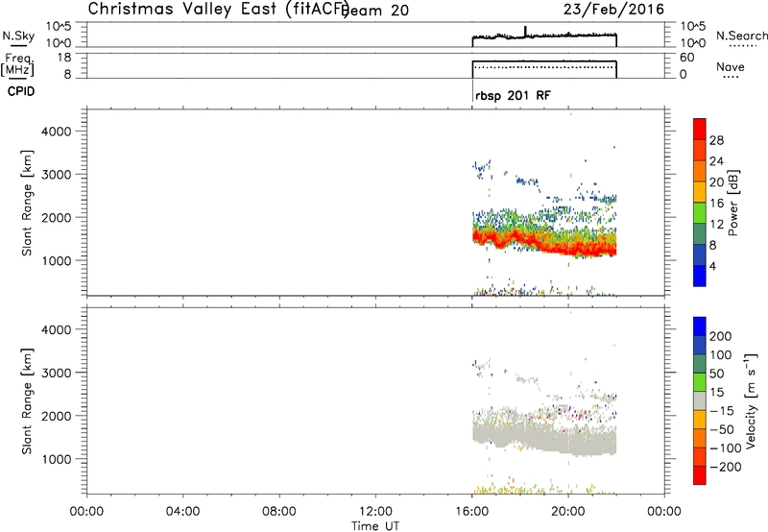Click the 'N.Search' legend label

[x=741, y=36]
